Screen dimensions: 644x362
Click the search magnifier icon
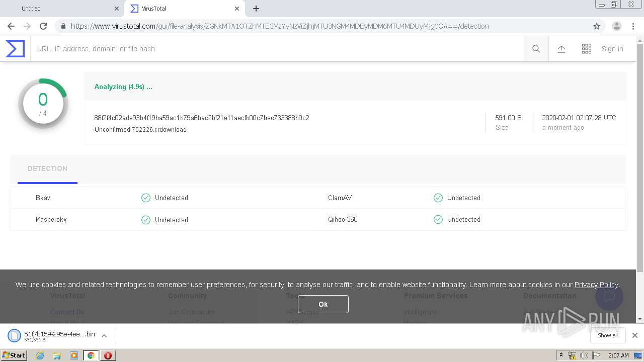536,49
